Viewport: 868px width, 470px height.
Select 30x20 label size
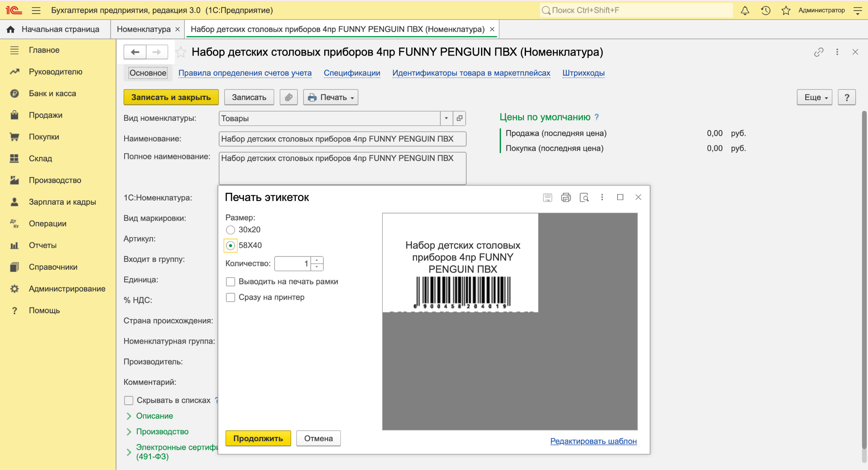(231, 230)
